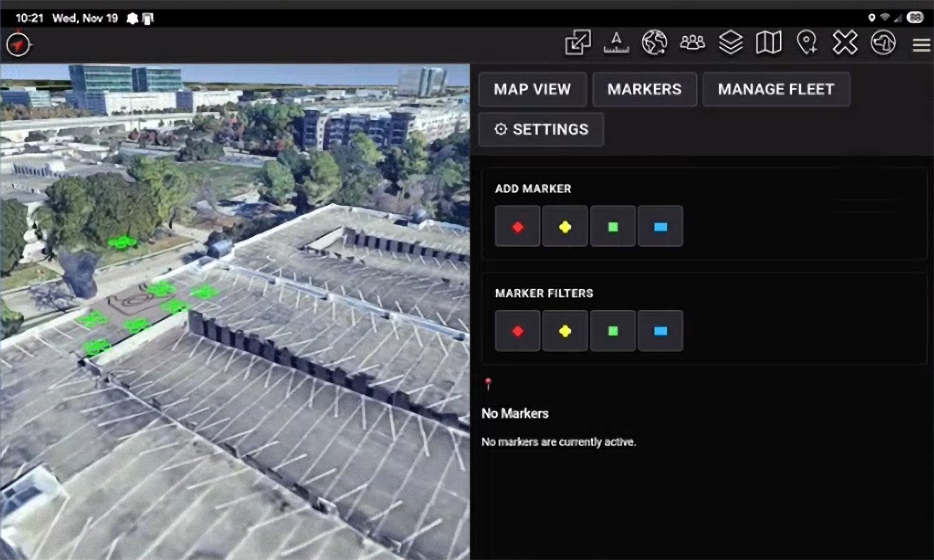Screen dimensions: 934x560
Task: Click the X-shaped drone icon
Action: point(845,42)
